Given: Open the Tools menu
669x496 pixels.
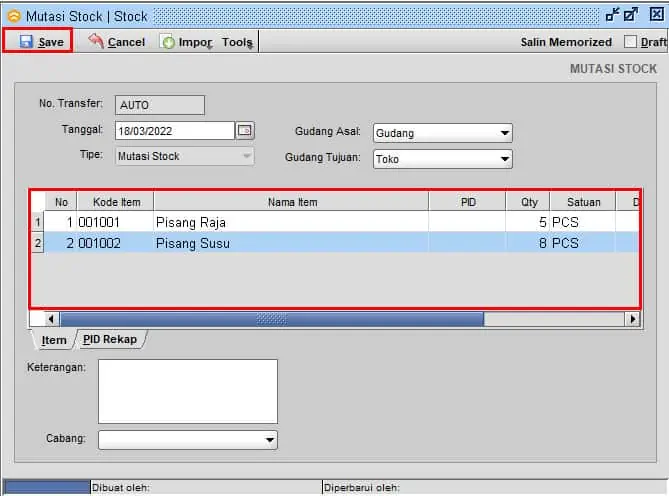Looking at the screenshot, I should coord(237,42).
